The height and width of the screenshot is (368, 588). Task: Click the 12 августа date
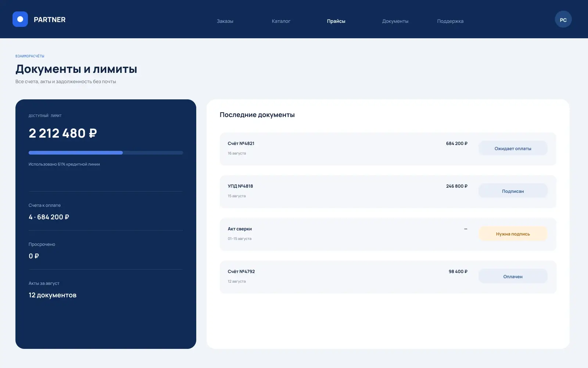click(237, 282)
